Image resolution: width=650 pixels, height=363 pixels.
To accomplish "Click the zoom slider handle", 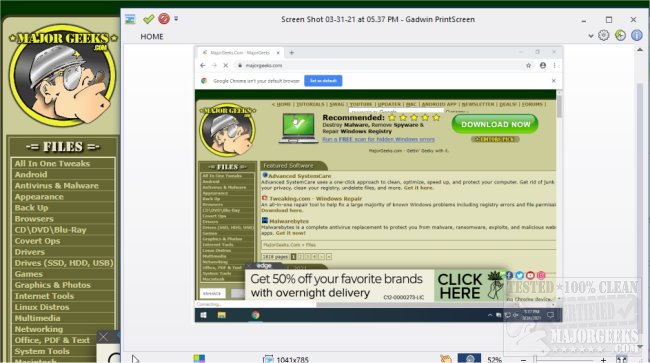I will pos(535,359).
